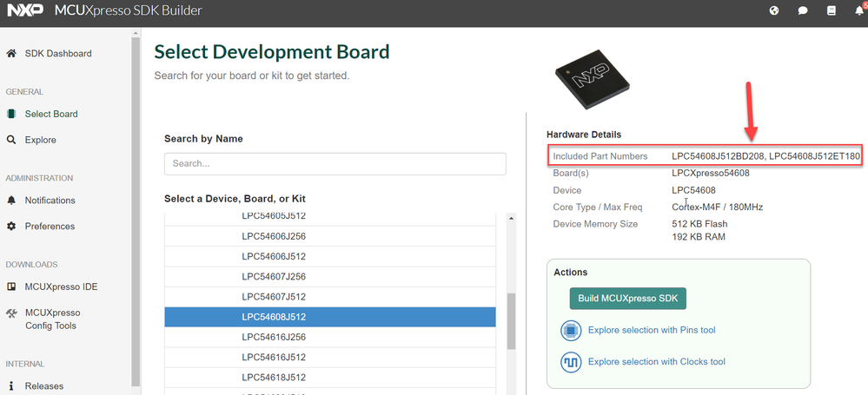Click the SDK Dashboard home icon
The width and height of the screenshot is (868, 395).
point(11,53)
